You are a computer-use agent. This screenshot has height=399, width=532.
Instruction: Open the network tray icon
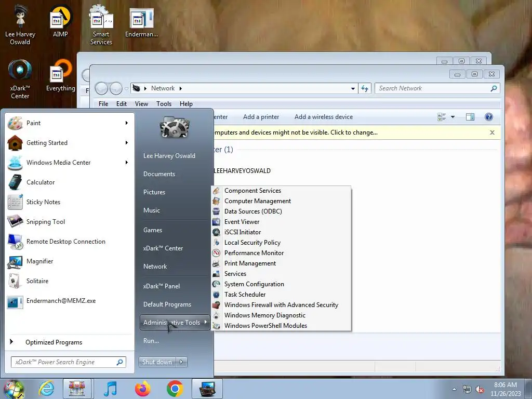[x=467, y=390]
